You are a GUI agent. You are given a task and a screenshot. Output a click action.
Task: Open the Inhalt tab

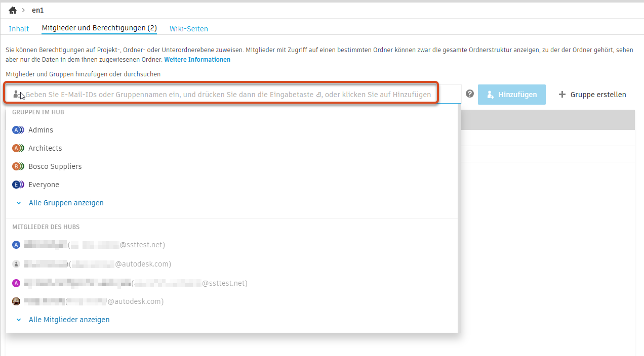click(x=19, y=29)
